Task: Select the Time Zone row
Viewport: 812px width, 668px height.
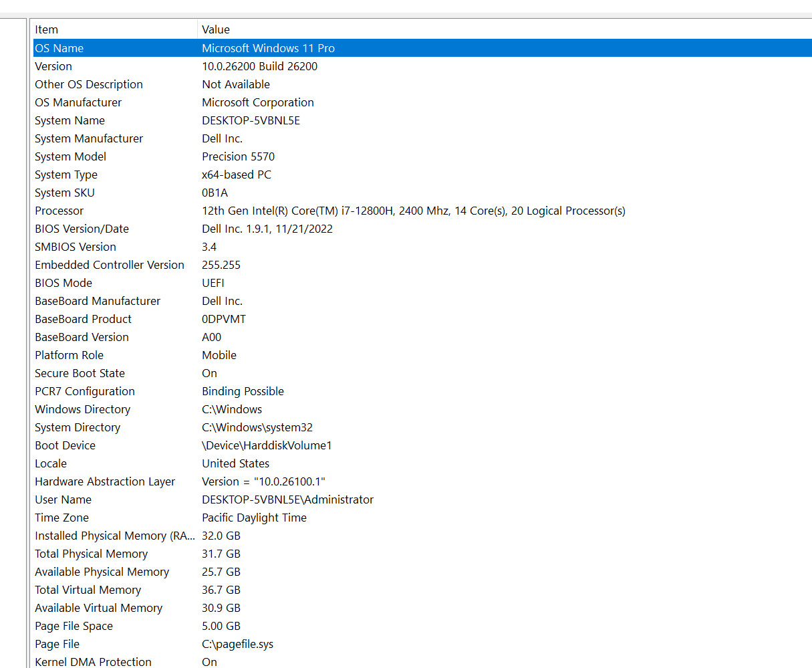Action: (422, 518)
